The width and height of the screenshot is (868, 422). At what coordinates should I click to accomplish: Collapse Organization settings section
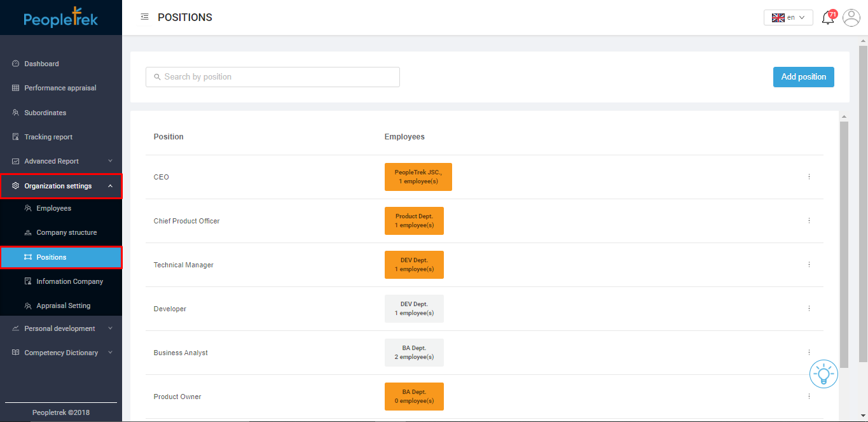pos(61,186)
